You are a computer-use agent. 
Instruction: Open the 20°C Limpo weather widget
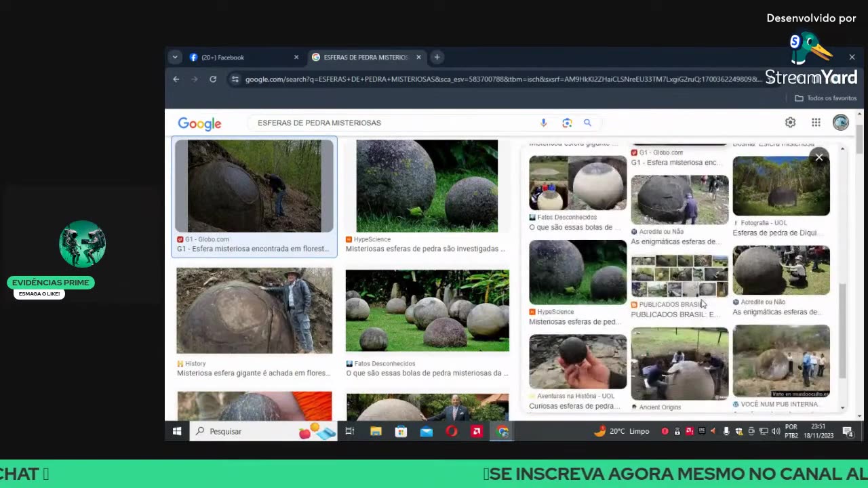click(x=622, y=431)
